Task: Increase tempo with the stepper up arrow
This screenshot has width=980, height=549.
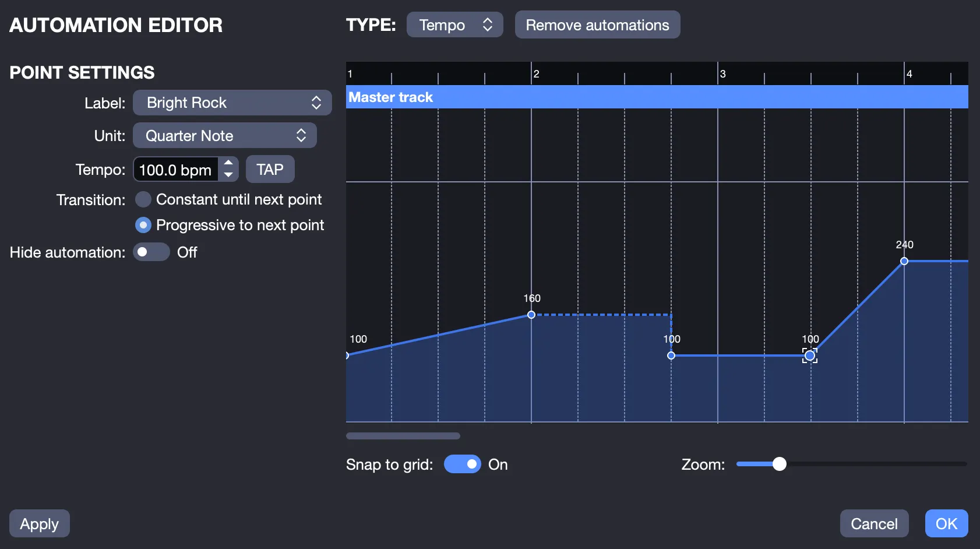Action: [228, 163]
